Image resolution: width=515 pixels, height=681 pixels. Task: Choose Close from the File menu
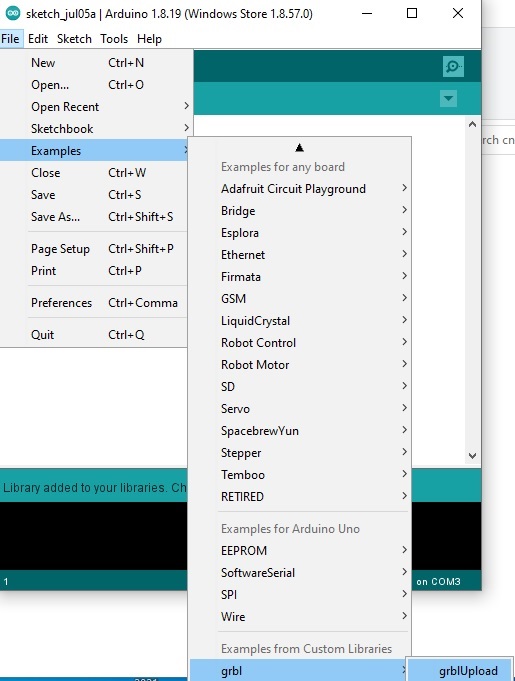pyautogui.click(x=94, y=173)
